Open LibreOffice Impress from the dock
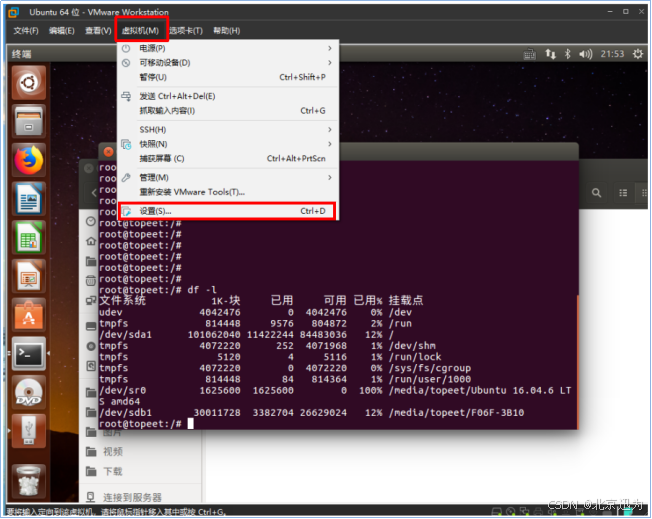Screen dimensions: 652x519 [28, 276]
